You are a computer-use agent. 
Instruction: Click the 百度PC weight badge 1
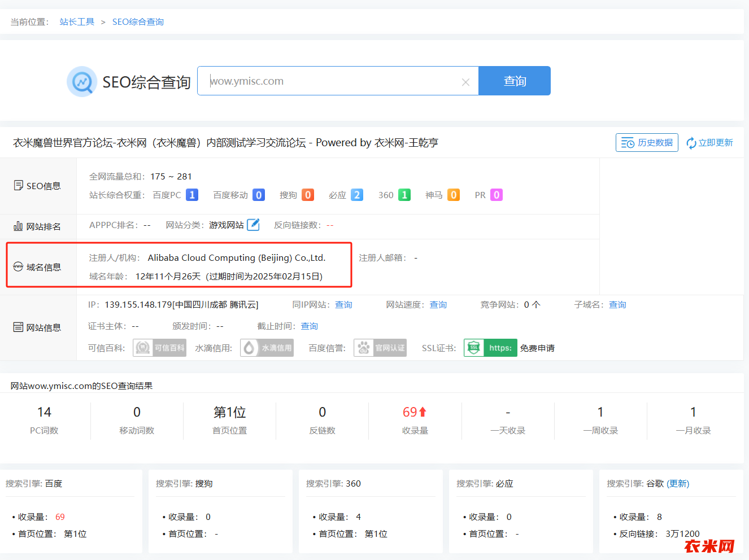pyautogui.click(x=192, y=195)
